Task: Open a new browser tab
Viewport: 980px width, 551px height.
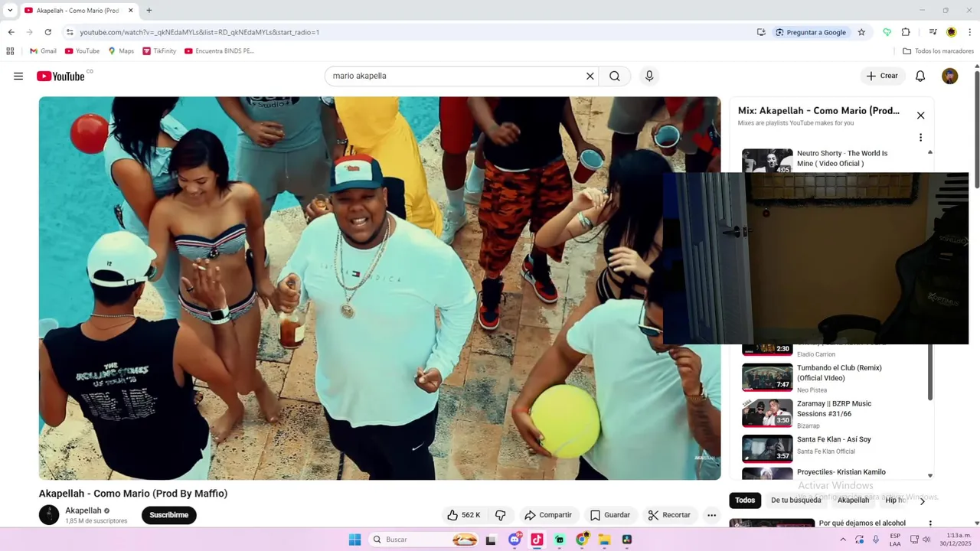Action: 149,11
